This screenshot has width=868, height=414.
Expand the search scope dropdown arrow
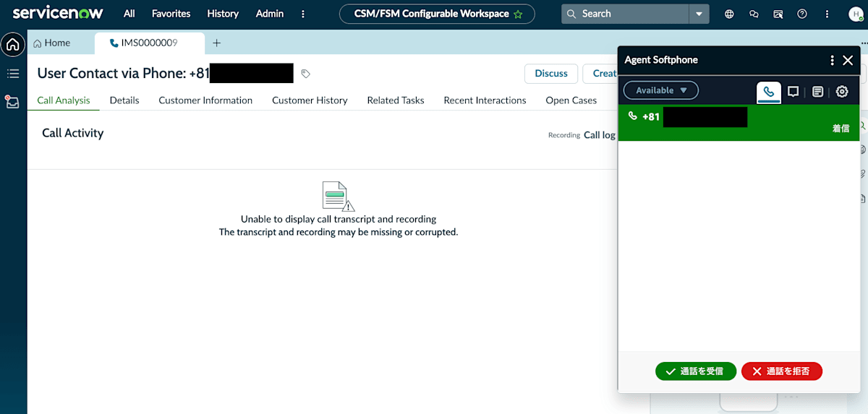coord(699,14)
